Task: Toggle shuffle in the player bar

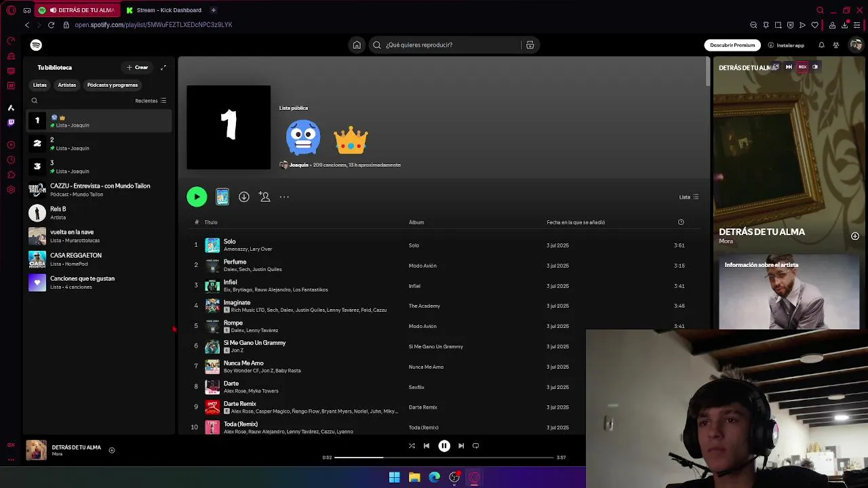Action: pyautogui.click(x=412, y=446)
